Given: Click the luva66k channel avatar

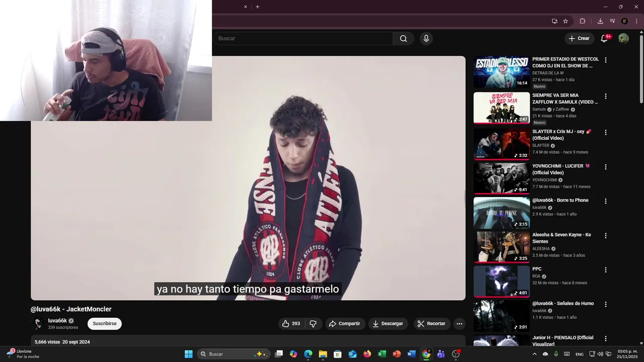Looking at the screenshot, I should click(x=37, y=324).
